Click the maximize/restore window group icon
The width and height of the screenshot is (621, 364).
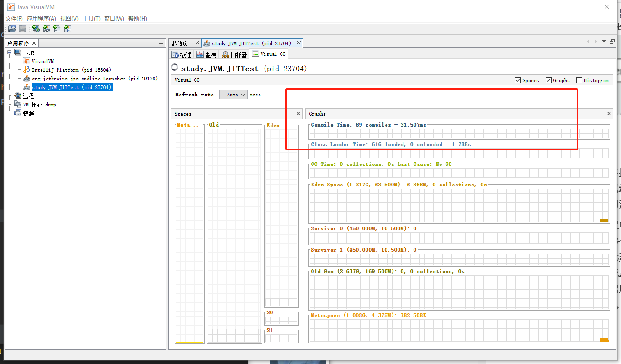pos(612,42)
